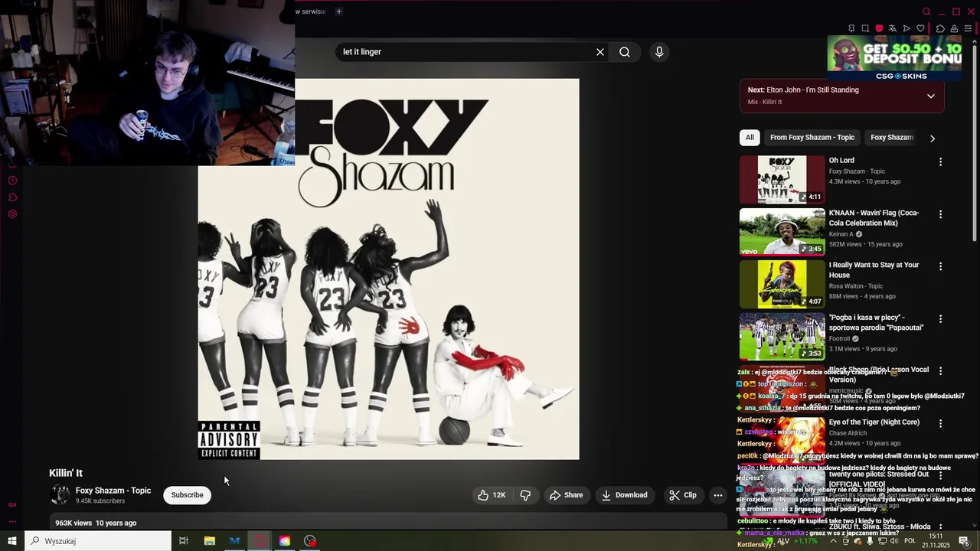Open Pogba i kasa w plecy thumbnail
The height and width of the screenshot is (551, 980).
pyautogui.click(x=782, y=336)
